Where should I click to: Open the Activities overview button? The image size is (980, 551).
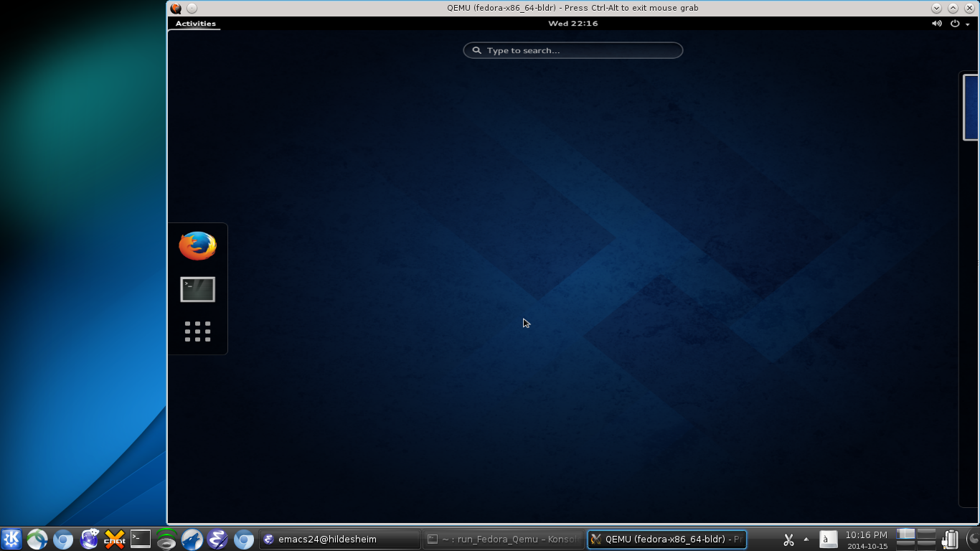click(x=196, y=24)
